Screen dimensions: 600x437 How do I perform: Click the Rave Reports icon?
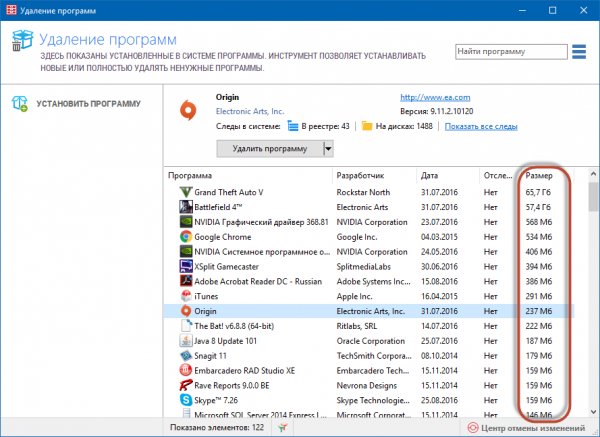pos(186,385)
